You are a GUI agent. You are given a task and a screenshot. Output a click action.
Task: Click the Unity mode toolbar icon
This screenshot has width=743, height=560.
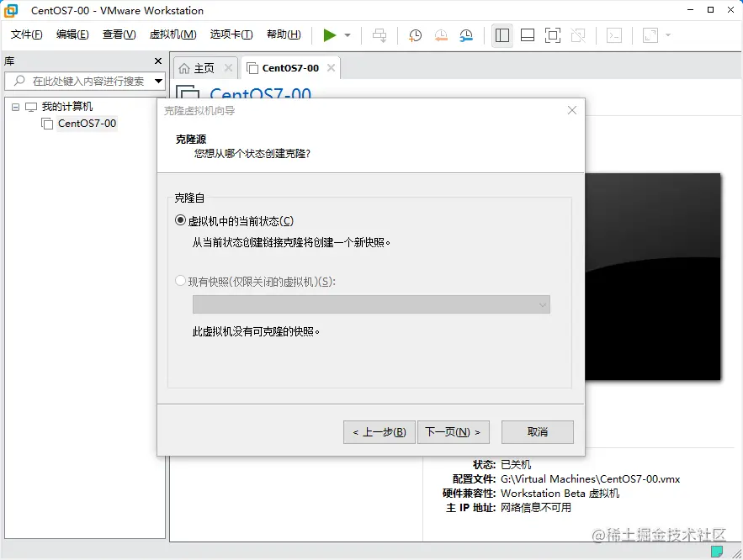[x=578, y=35]
